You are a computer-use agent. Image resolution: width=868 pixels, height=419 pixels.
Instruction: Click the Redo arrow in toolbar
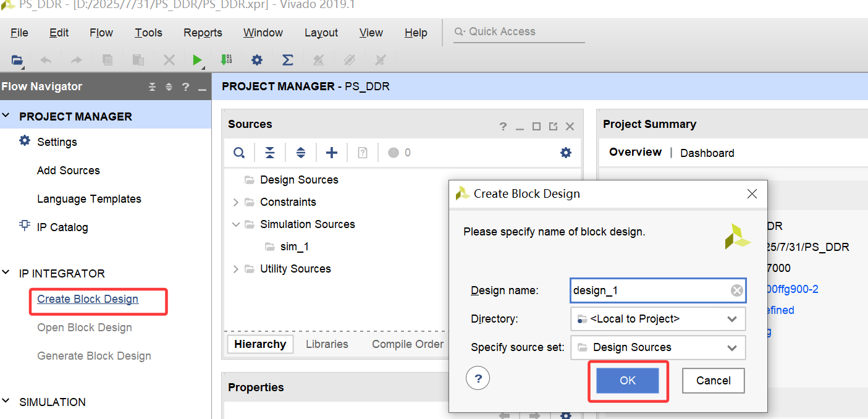coord(77,60)
